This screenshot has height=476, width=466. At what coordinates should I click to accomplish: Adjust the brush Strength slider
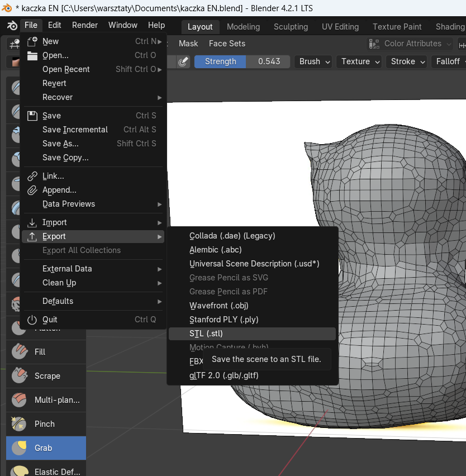(242, 61)
